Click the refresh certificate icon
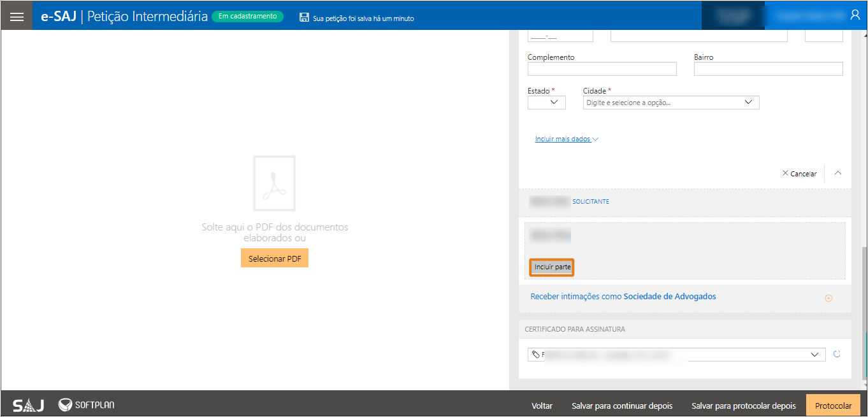The height and width of the screenshot is (417, 868). pos(837,355)
